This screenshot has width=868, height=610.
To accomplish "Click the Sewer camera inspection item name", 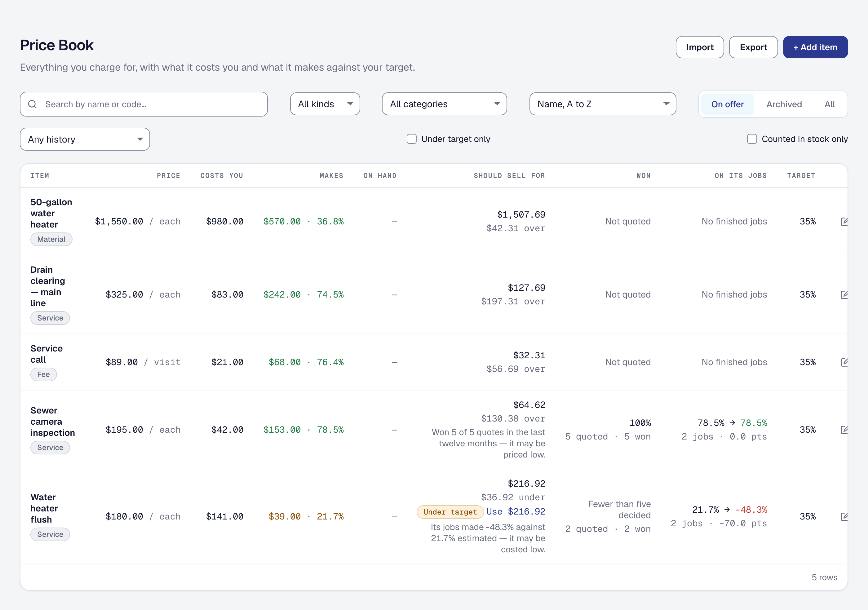I will pos(53,422).
